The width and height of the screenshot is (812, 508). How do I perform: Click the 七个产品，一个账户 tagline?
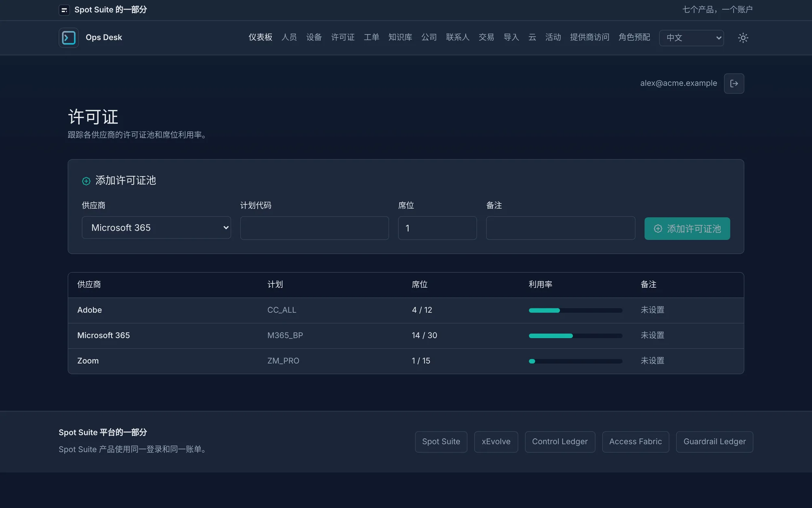click(717, 9)
